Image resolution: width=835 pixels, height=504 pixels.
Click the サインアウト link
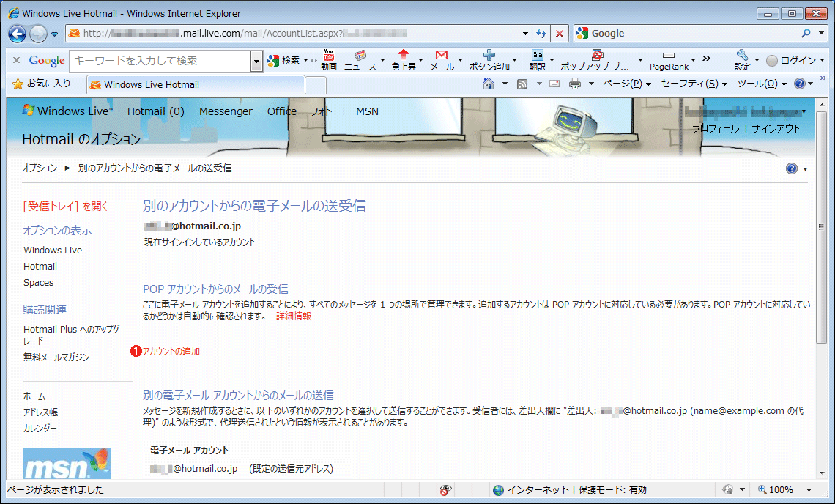point(776,128)
